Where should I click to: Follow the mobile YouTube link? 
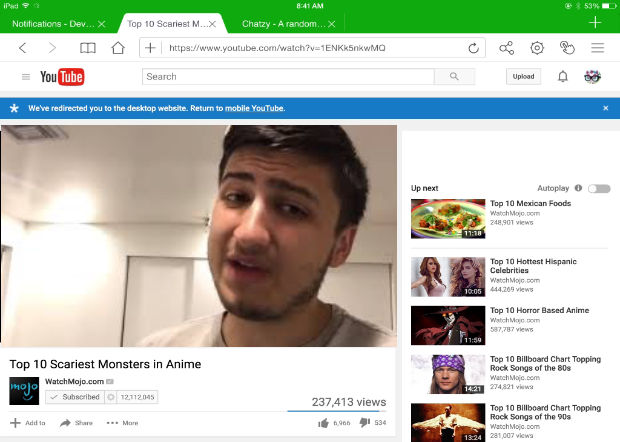click(x=255, y=108)
